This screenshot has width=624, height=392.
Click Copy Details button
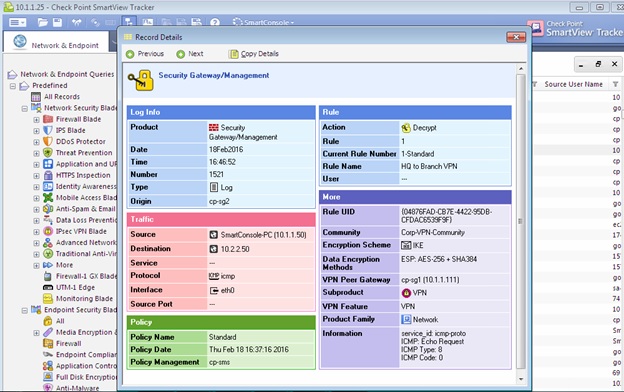tap(254, 54)
